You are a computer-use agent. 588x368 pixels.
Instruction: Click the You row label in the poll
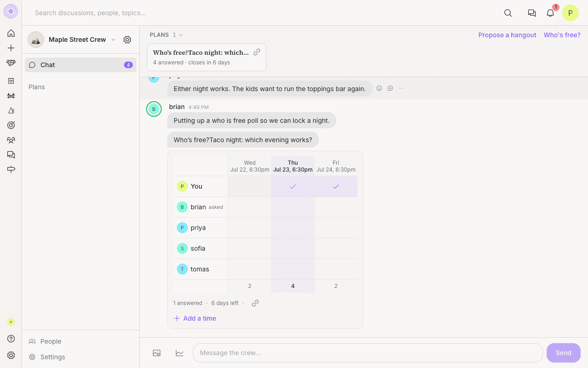coord(196,186)
